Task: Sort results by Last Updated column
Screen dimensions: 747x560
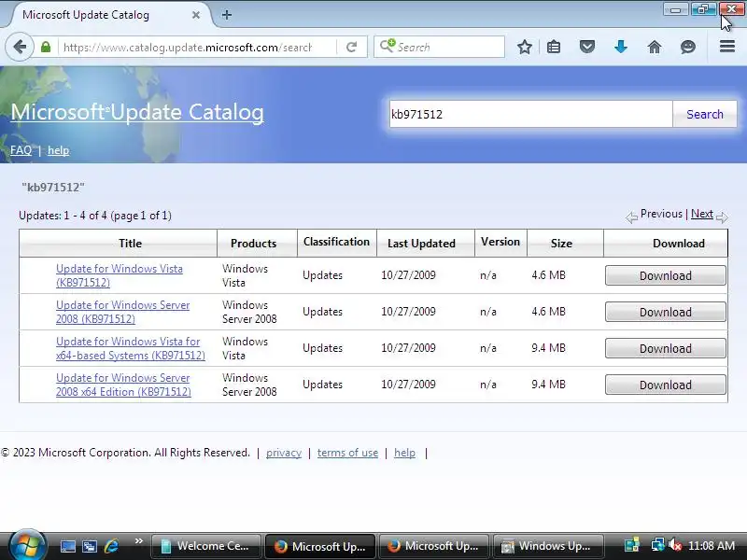Action: tap(421, 244)
